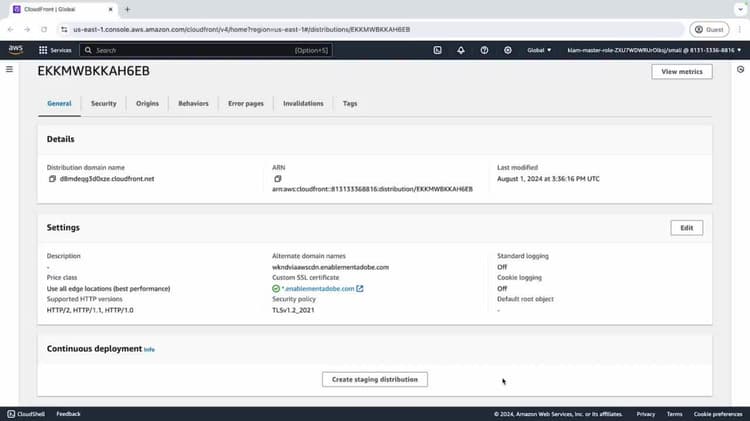Open the Privacy link

tap(646, 414)
